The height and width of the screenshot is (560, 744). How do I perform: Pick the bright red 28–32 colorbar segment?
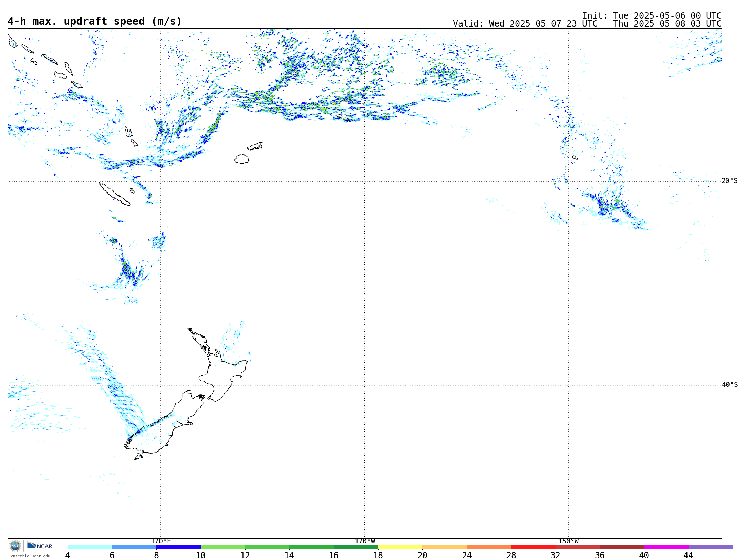(533, 547)
